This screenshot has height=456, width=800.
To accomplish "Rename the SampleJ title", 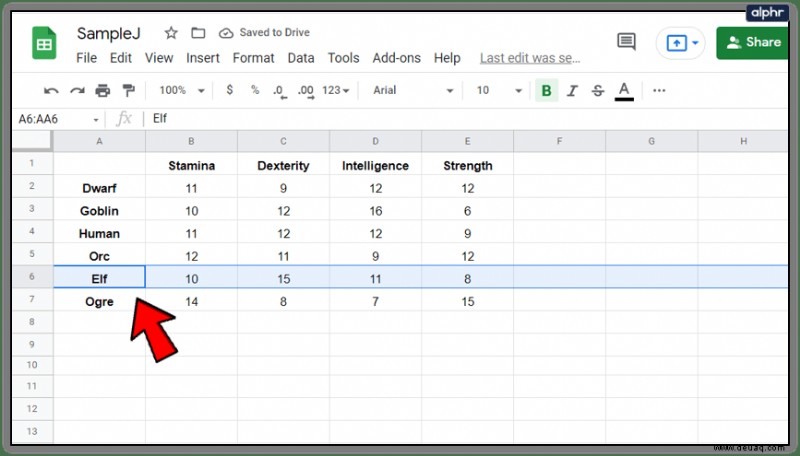I will click(x=108, y=34).
